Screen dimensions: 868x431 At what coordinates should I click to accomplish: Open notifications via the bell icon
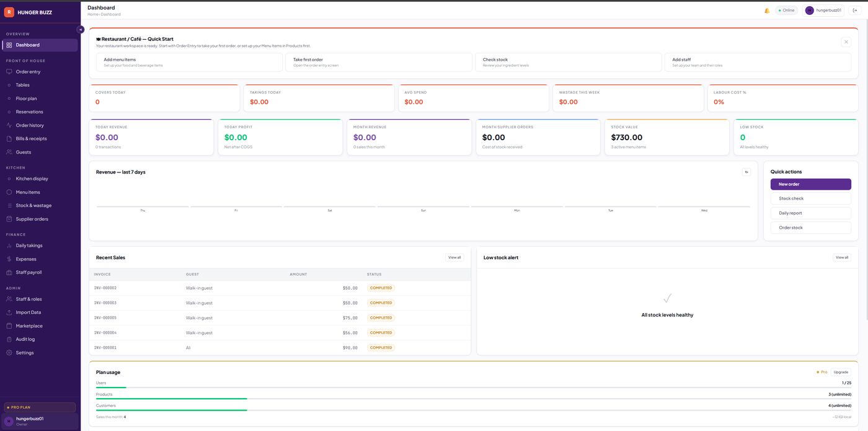click(x=767, y=11)
